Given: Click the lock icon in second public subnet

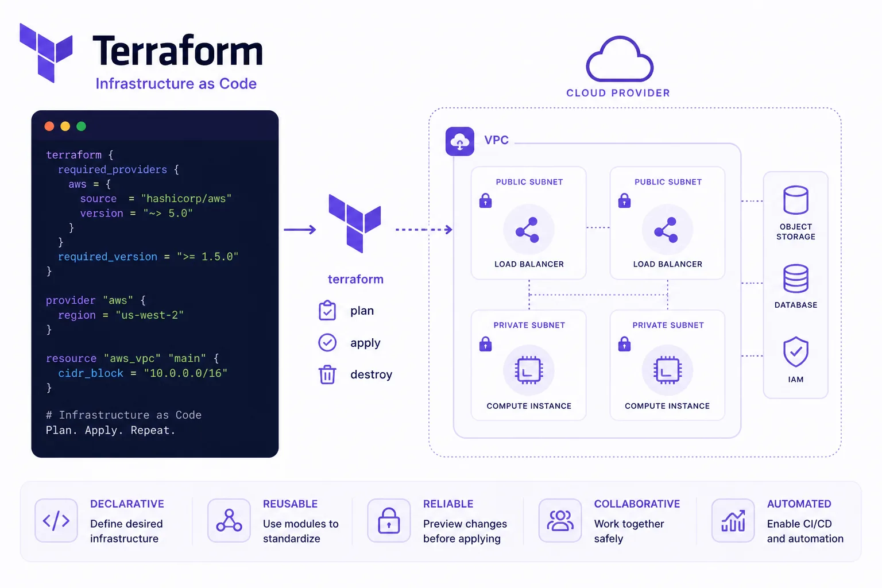Looking at the screenshot, I should click(624, 200).
